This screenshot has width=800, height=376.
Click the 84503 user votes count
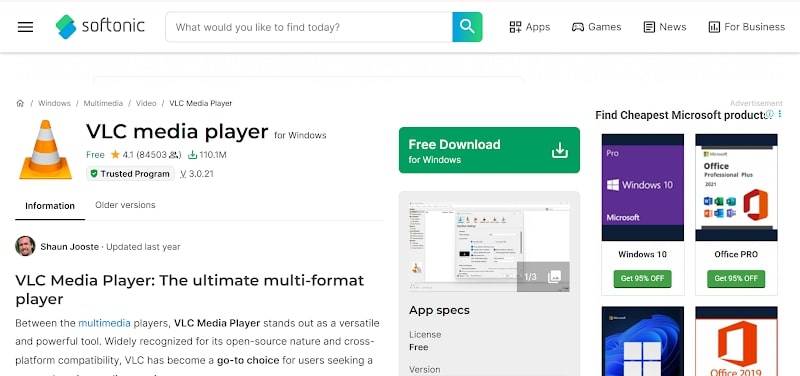159,155
